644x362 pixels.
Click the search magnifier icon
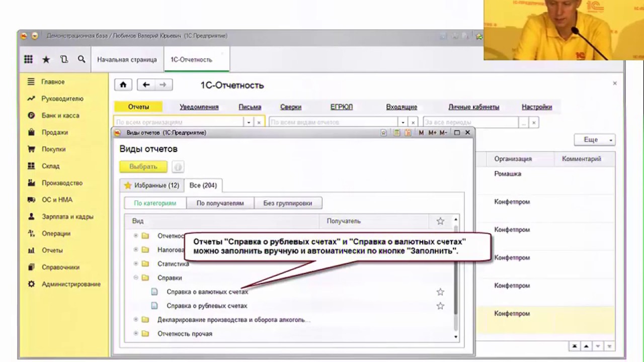82,59
